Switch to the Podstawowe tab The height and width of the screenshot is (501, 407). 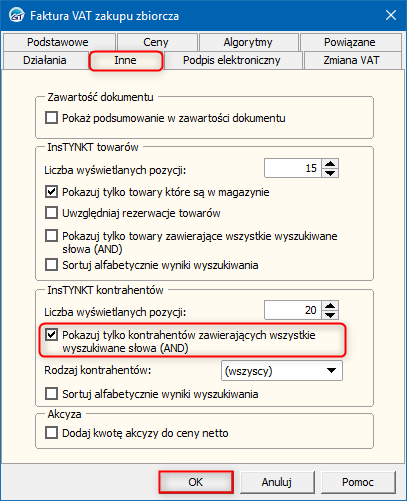(x=58, y=42)
